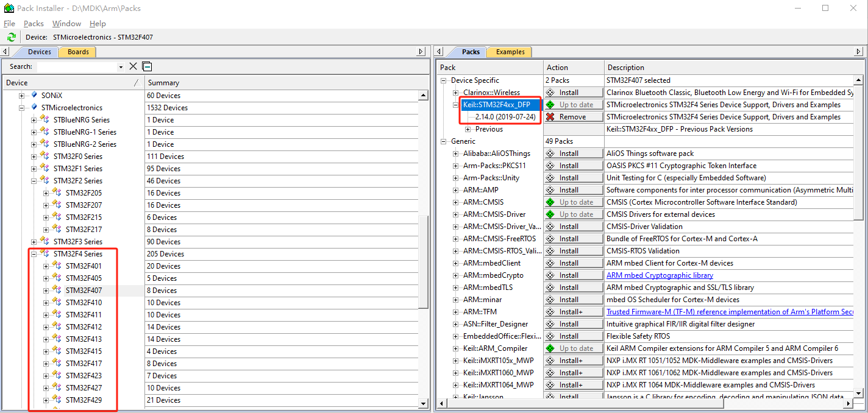
Task: Click in the device Search input field
Action: (76, 66)
